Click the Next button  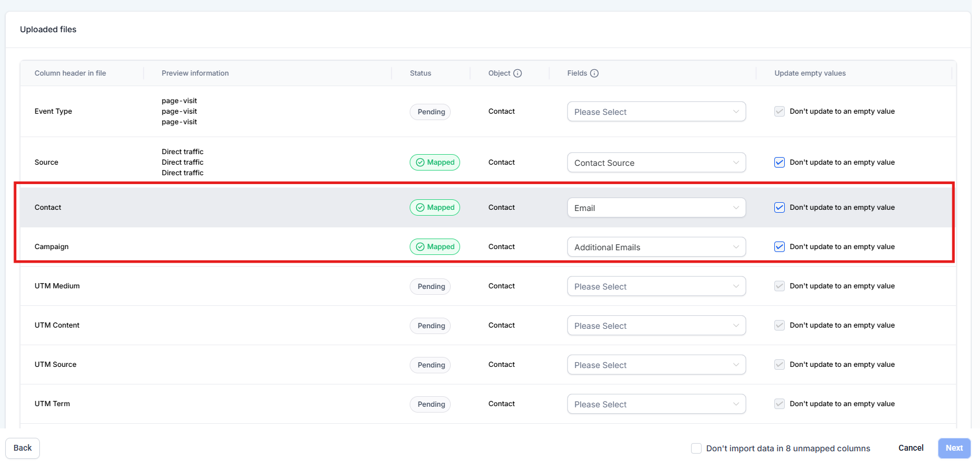(954, 448)
